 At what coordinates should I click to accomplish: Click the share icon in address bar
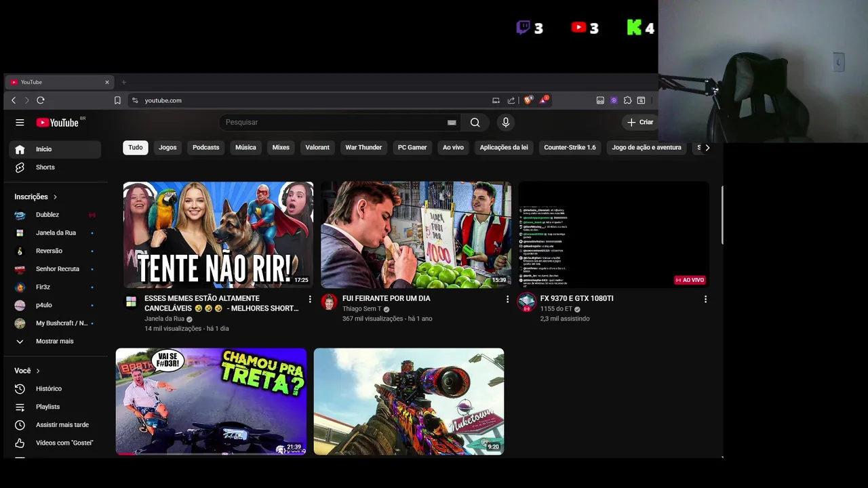pos(511,100)
